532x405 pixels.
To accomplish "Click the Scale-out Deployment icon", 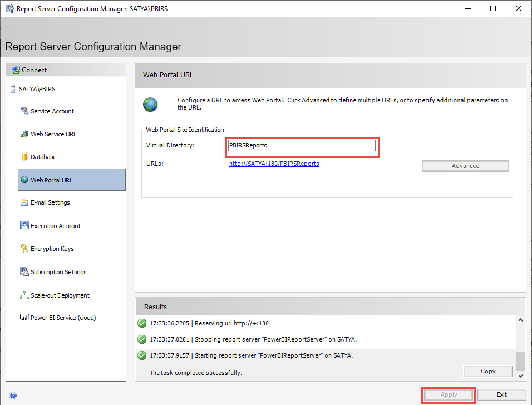I will (x=24, y=295).
